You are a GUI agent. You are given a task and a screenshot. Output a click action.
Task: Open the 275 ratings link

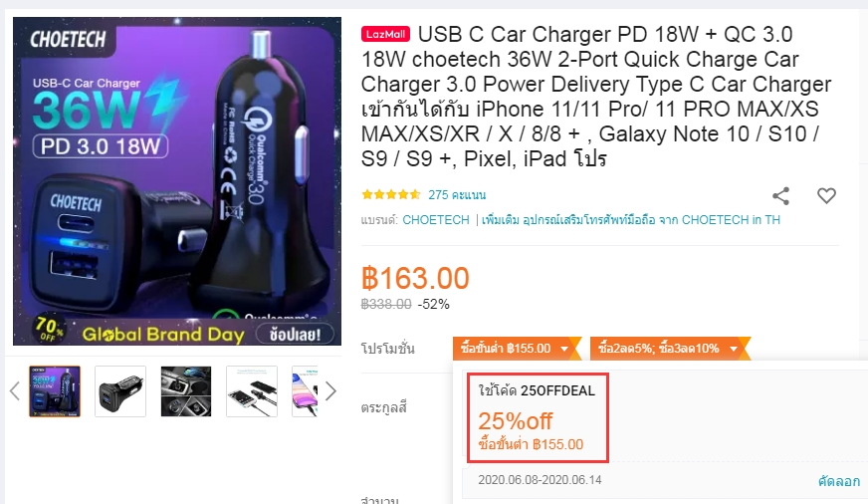click(457, 195)
